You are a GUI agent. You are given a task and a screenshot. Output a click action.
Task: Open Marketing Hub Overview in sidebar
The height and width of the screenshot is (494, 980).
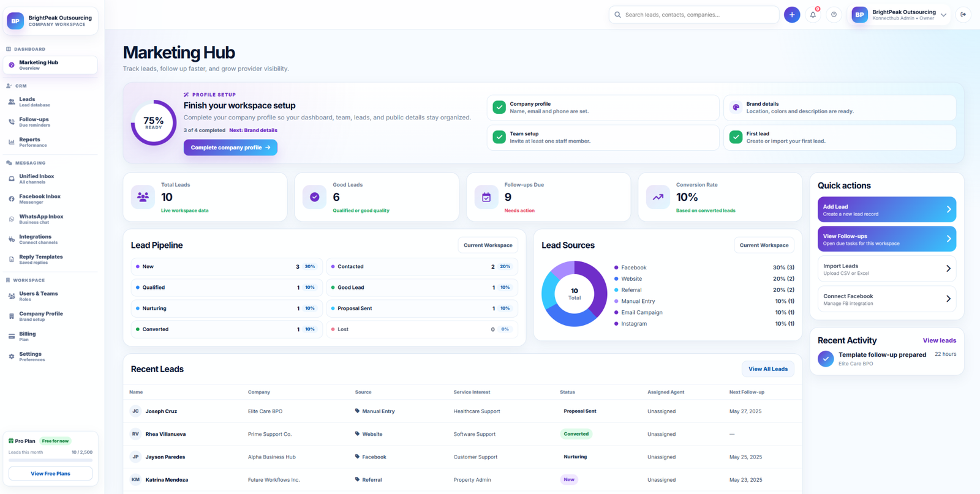point(50,65)
